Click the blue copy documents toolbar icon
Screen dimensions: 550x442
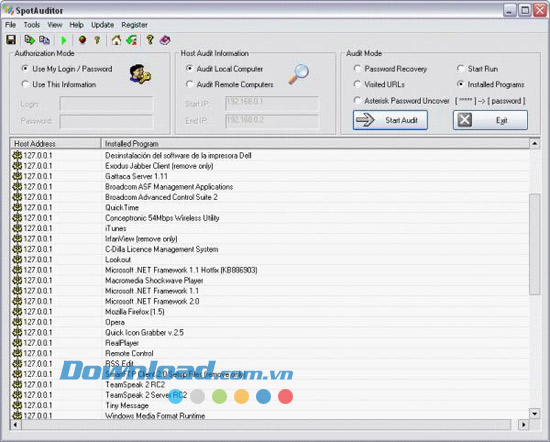pos(44,40)
